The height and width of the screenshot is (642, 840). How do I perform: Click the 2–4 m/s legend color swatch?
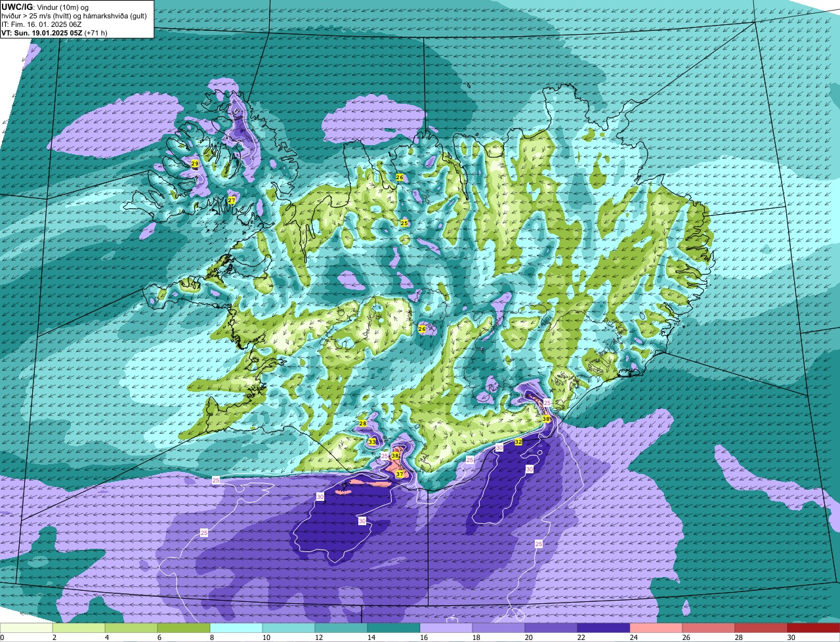tap(79, 628)
